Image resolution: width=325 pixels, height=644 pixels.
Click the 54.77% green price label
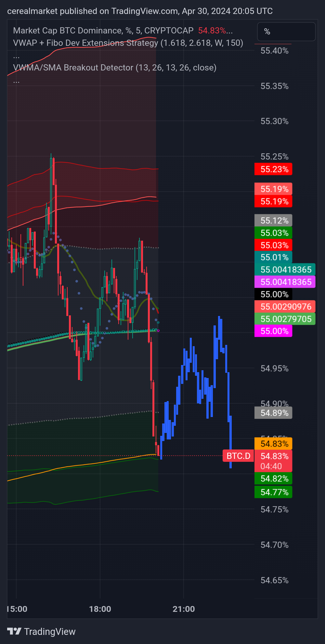(x=273, y=492)
